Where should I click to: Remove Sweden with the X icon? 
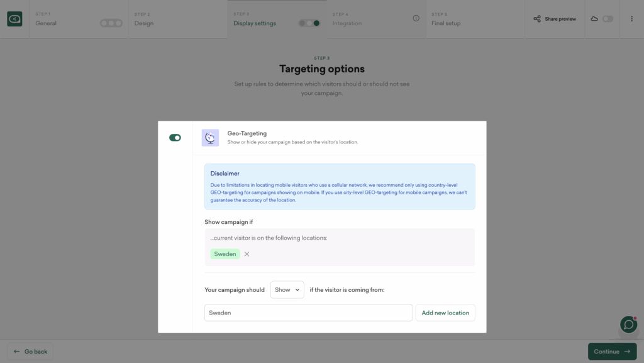pos(247,254)
